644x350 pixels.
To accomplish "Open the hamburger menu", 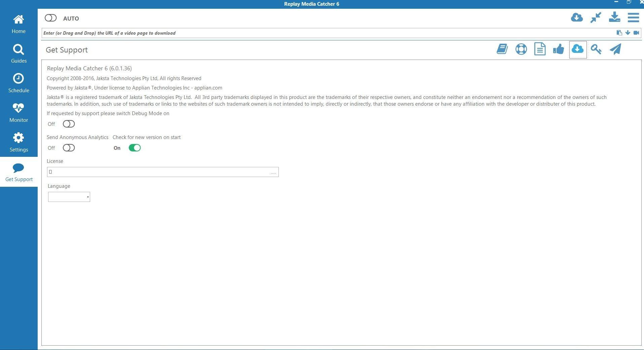I will coord(633,17).
